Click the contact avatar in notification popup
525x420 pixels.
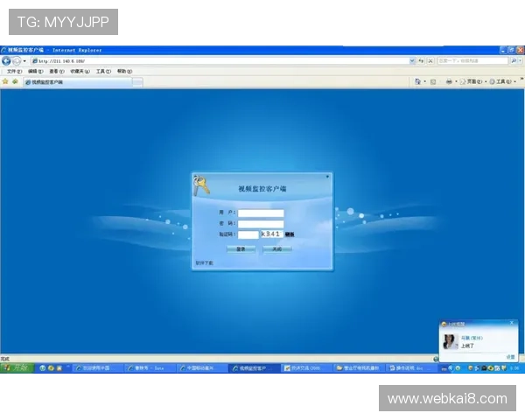[x=450, y=341]
